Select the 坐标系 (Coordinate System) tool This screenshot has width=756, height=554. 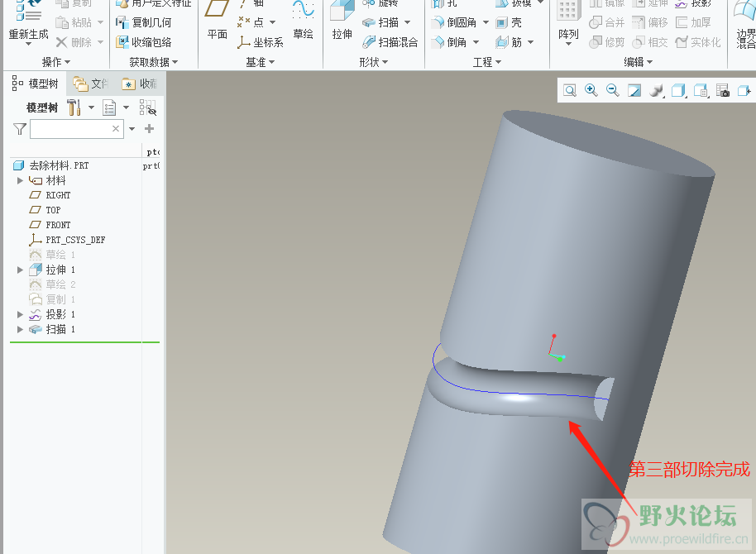pyautogui.click(x=261, y=42)
